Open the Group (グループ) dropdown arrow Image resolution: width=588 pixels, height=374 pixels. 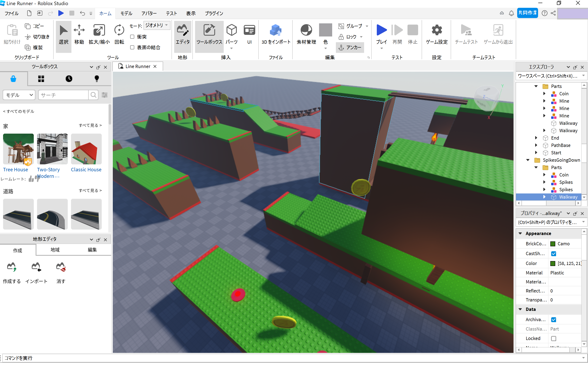[367, 26]
